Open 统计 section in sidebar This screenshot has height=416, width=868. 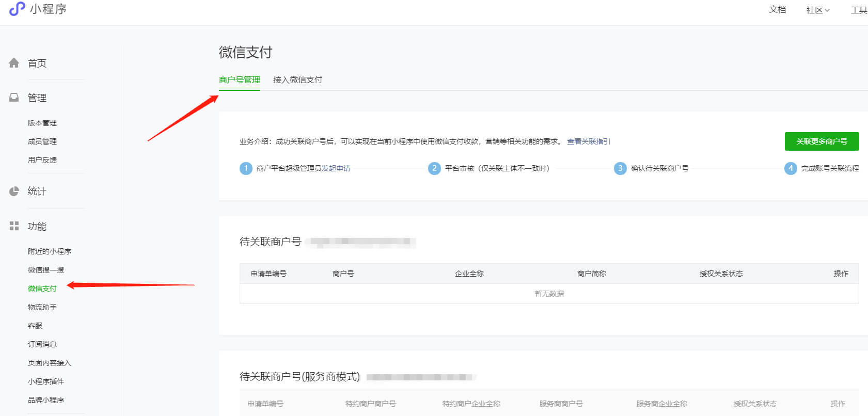pos(37,191)
